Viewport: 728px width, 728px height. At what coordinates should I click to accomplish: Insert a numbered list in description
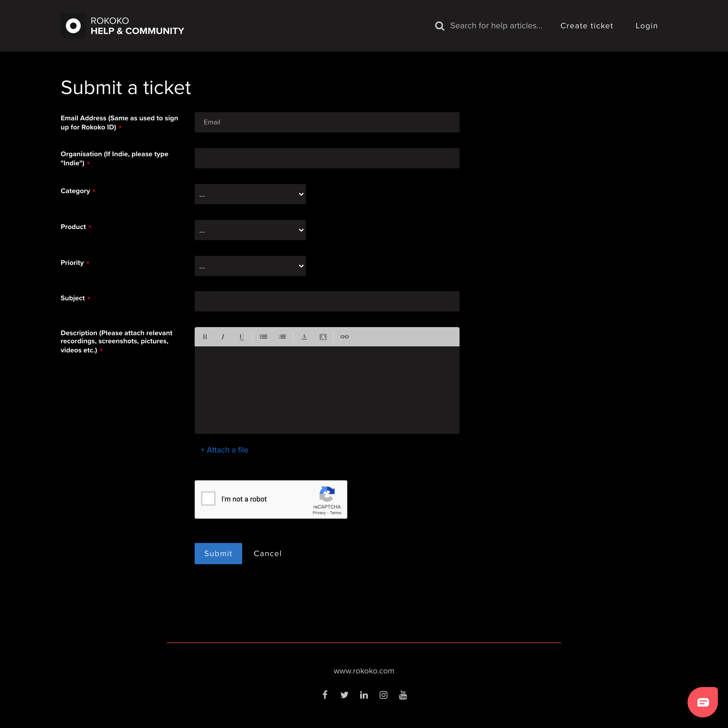[x=282, y=337]
